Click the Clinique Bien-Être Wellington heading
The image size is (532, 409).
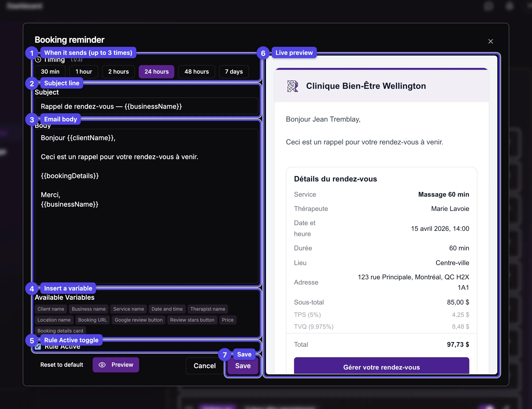pos(366,86)
